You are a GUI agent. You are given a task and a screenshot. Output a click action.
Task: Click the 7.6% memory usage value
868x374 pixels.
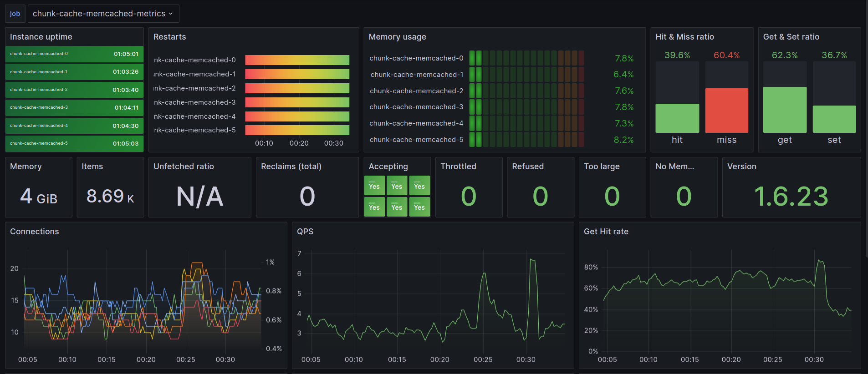624,91
